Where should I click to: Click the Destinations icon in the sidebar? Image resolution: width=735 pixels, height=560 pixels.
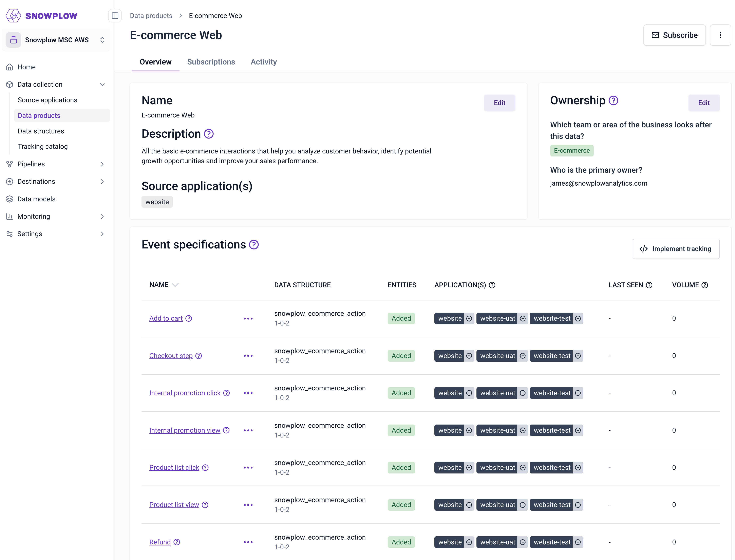pos(10,181)
